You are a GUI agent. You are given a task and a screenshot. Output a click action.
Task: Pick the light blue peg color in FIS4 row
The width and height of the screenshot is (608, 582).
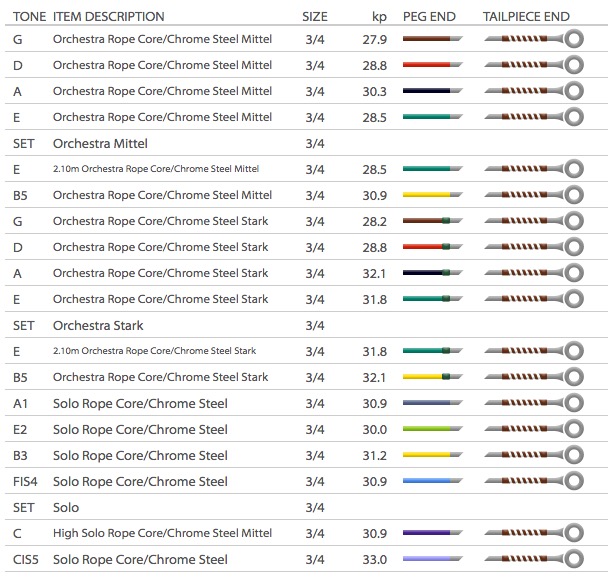coord(432,481)
